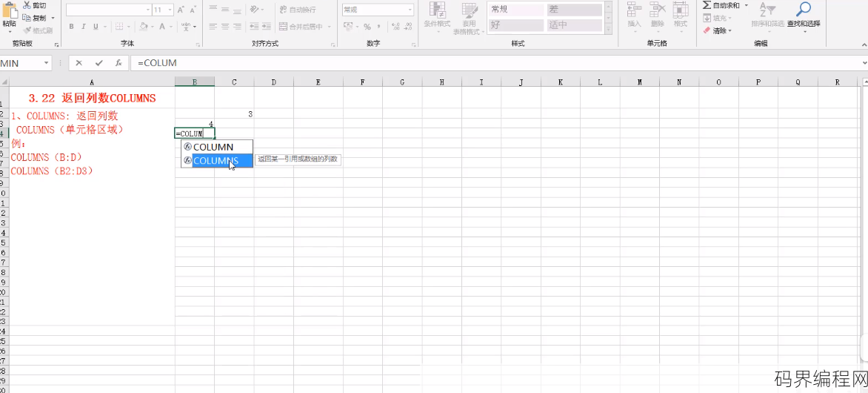Open the Fill Color dropdown arrow
Image resolution: width=868 pixels, height=393 pixels.
153,27
